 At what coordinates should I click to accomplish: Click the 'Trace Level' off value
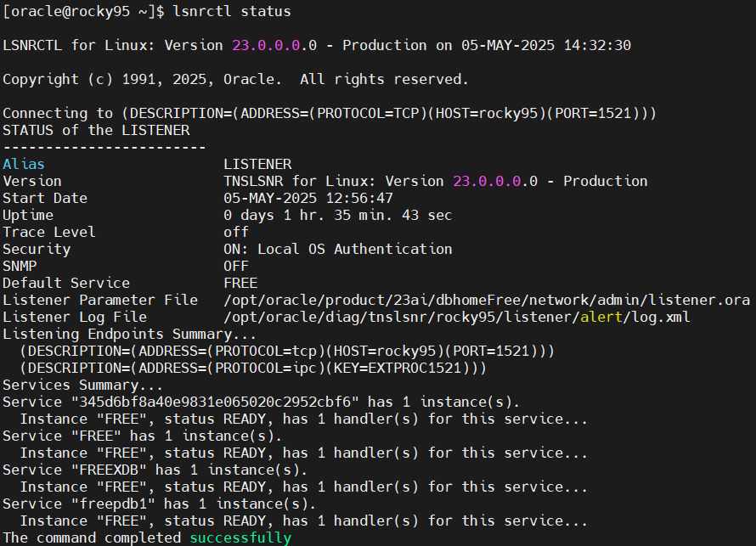pyautogui.click(x=235, y=232)
